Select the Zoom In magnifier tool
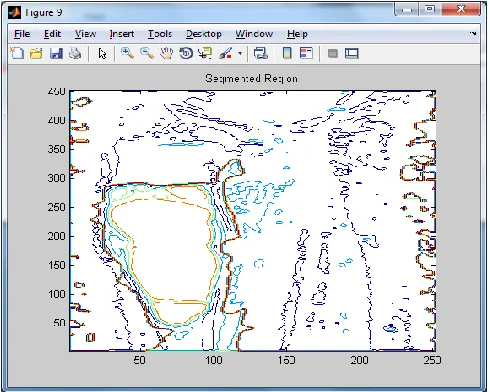The width and height of the screenshot is (490, 392). click(x=127, y=53)
